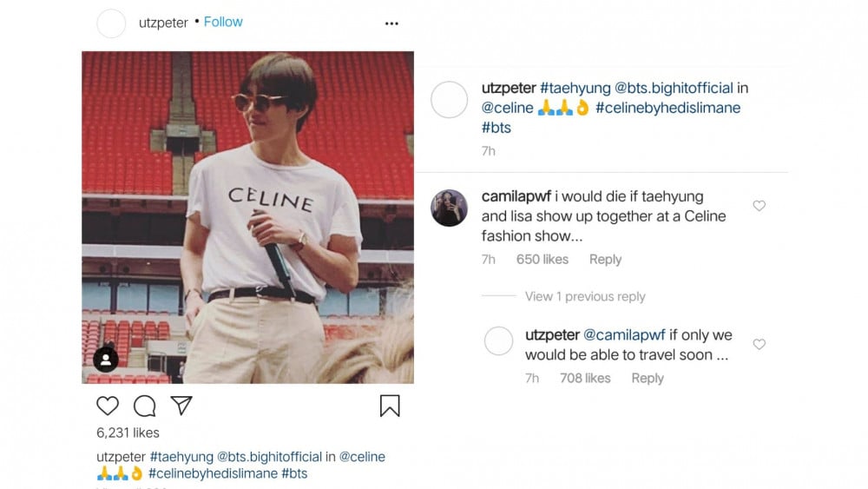Like camilapwf's comment with heart
Viewport: 868px width, 489px height.
759,206
